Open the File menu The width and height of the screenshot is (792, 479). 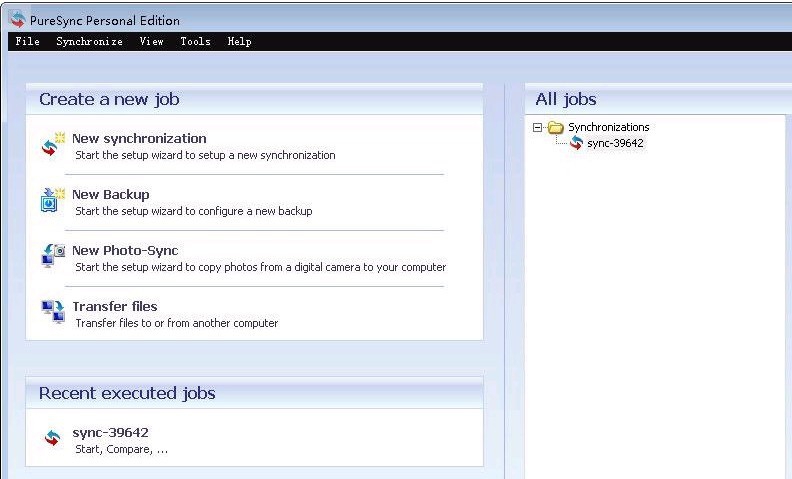pos(27,41)
